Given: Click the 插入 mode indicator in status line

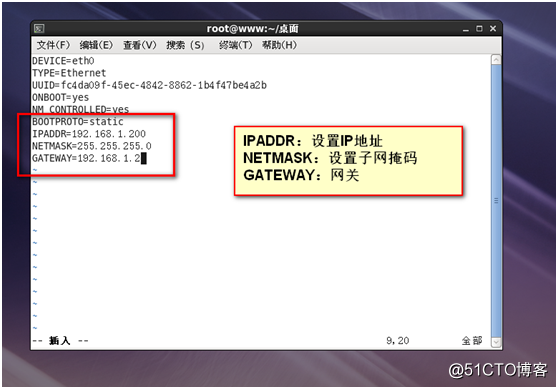Looking at the screenshot, I should (60, 341).
